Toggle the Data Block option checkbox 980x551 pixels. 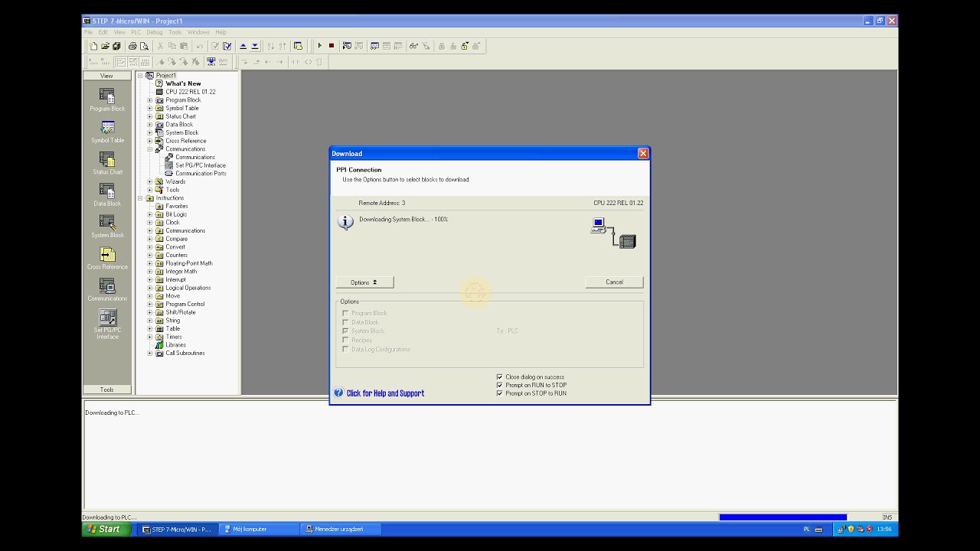345,322
